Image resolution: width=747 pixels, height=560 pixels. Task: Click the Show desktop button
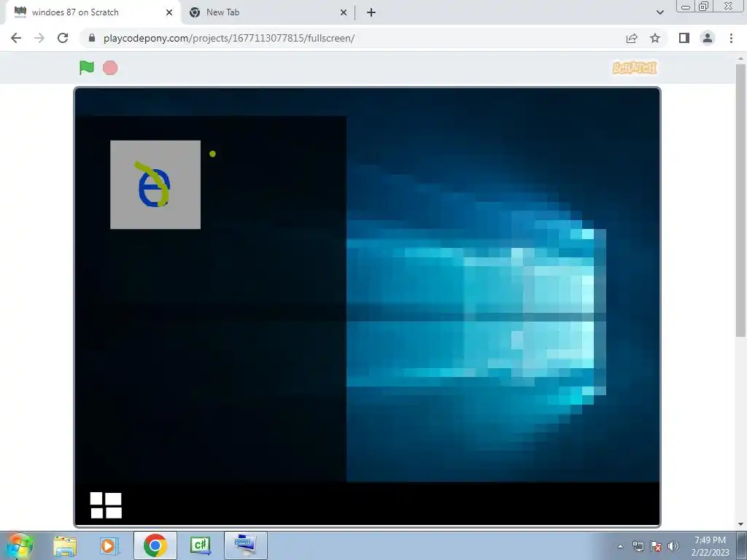(742, 545)
